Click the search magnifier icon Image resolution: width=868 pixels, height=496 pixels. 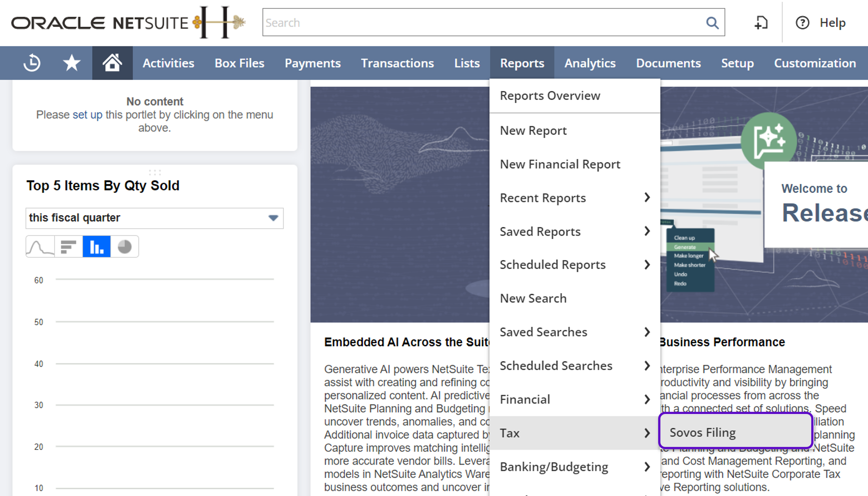tap(712, 23)
